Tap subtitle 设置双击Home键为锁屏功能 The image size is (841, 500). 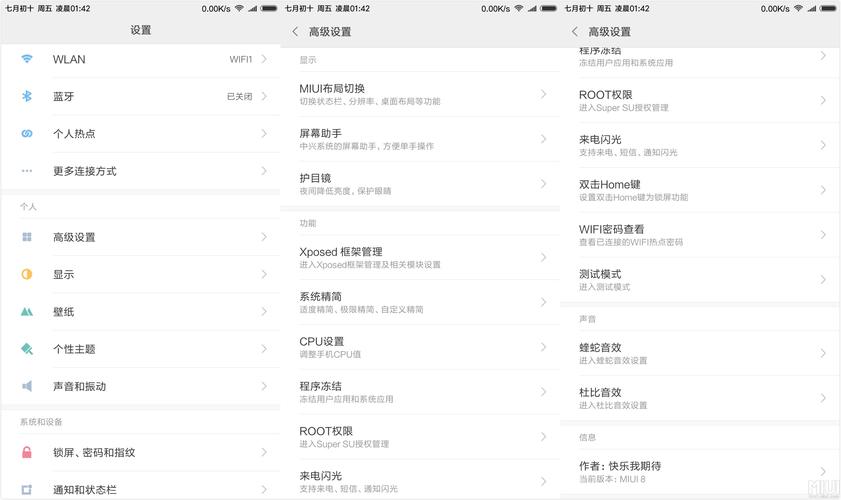click(633, 197)
